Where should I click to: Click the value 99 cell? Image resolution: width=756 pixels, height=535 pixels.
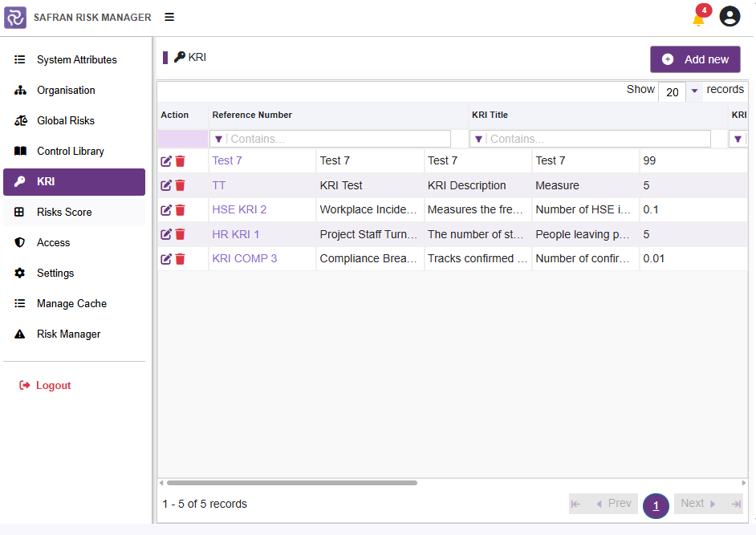(x=693, y=160)
